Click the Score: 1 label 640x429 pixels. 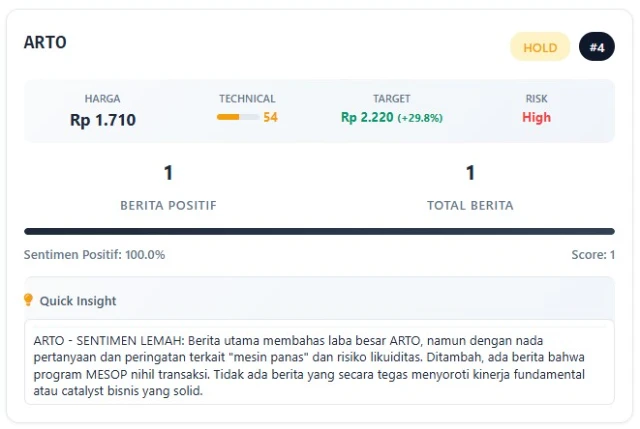(x=592, y=255)
